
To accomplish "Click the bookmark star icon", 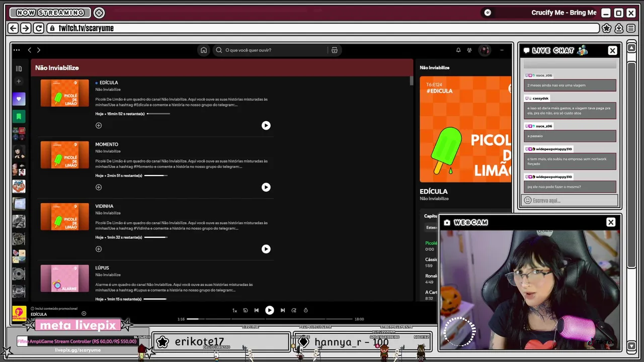I will (x=607, y=28).
